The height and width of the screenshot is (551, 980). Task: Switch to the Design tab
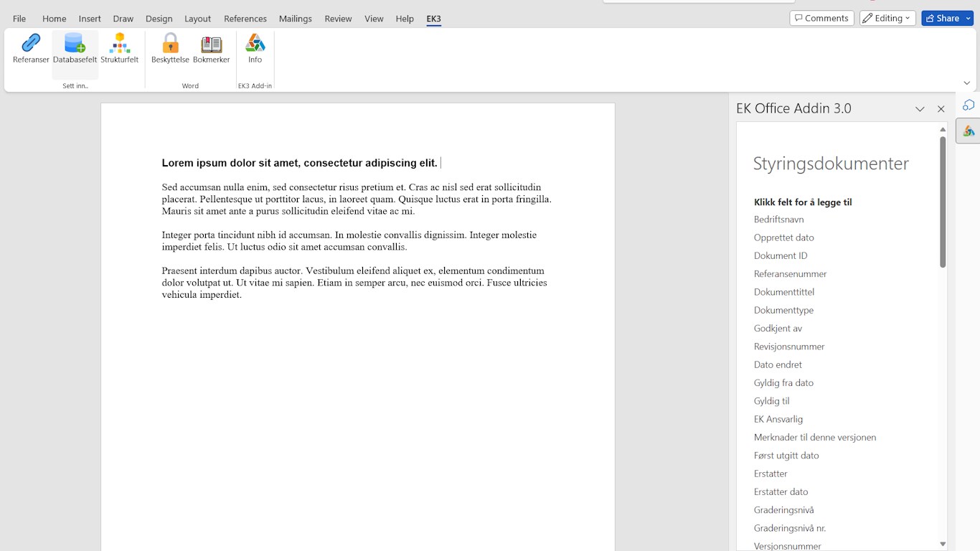(x=159, y=19)
